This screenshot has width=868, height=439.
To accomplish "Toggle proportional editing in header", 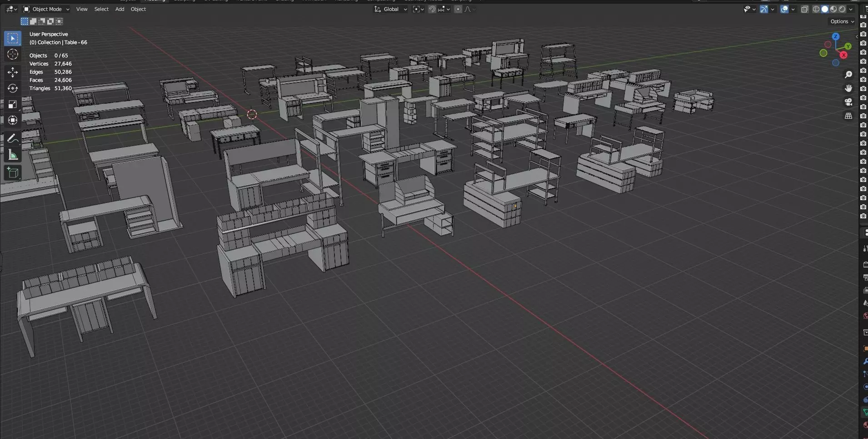I will (x=458, y=9).
